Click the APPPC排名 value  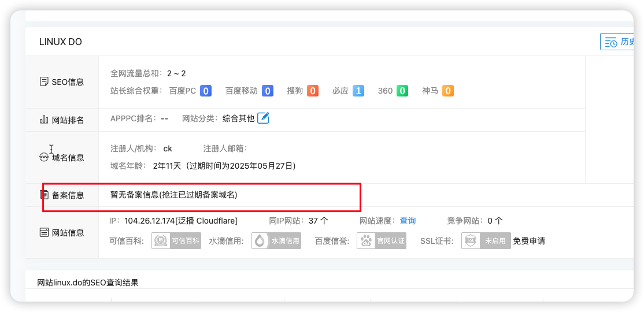[x=164, y=118]
